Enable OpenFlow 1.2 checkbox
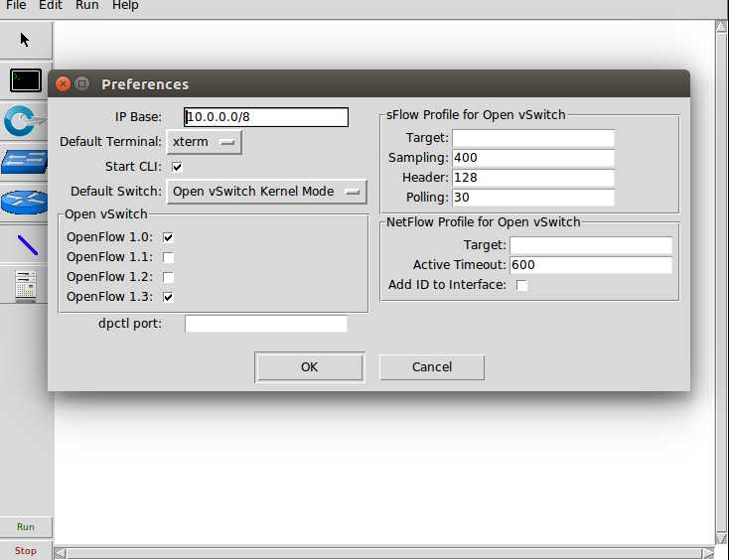The image size is (729, 560). pyautogui.click(x=168, y=277)
